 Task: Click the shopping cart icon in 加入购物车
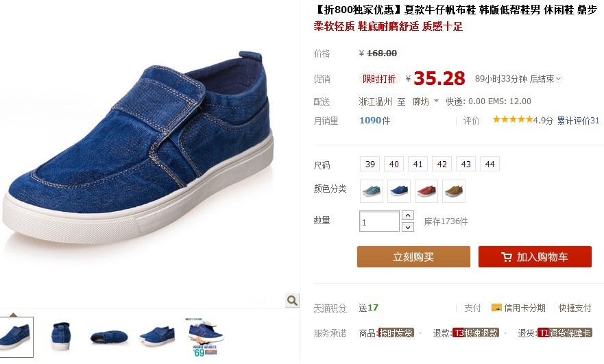(x=507, y=257)
